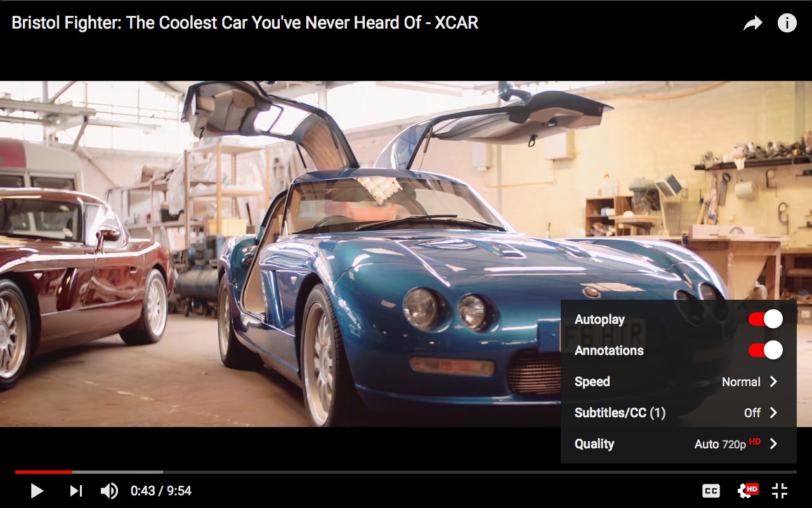This screenshot has height=508, width=812.
Task: Select the Quality menu label
Action: (x=594, y=444)
